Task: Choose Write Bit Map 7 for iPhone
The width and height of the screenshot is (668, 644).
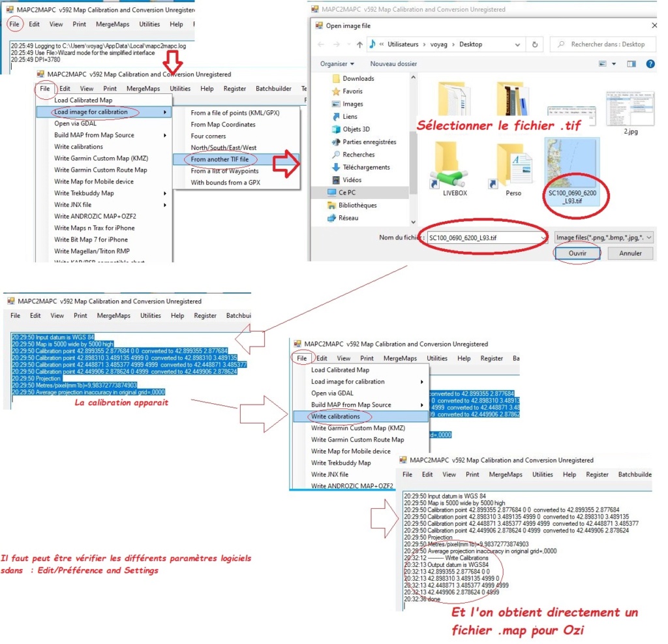Action: click(x=91, y=239)
